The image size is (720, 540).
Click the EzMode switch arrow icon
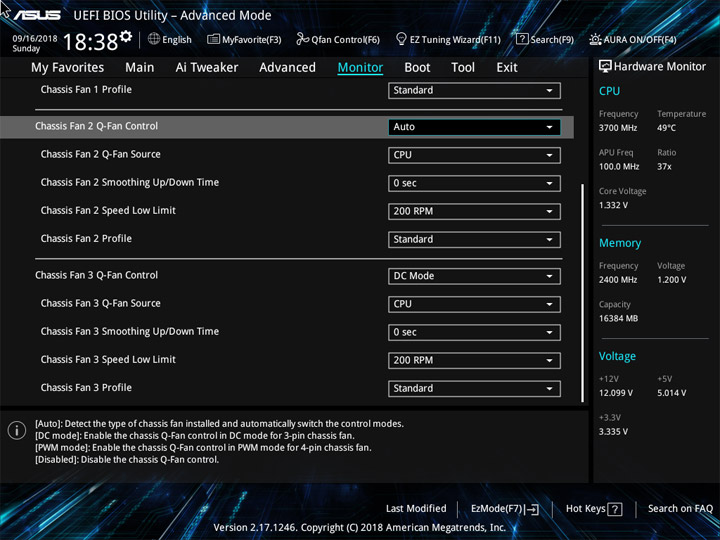pos(532,509)
